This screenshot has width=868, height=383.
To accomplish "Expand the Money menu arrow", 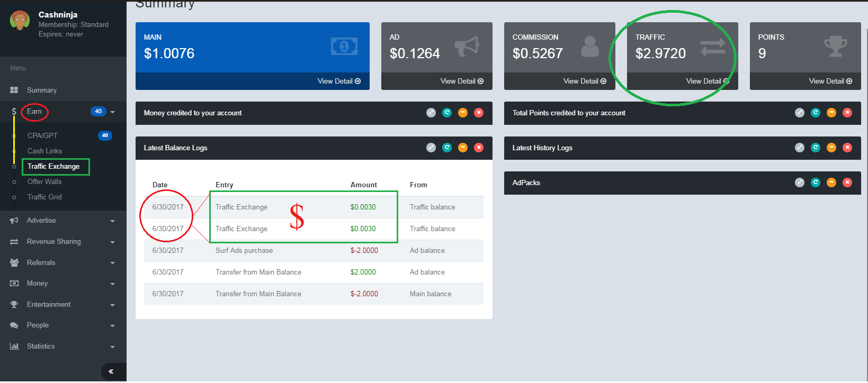I will coord(112,284).
